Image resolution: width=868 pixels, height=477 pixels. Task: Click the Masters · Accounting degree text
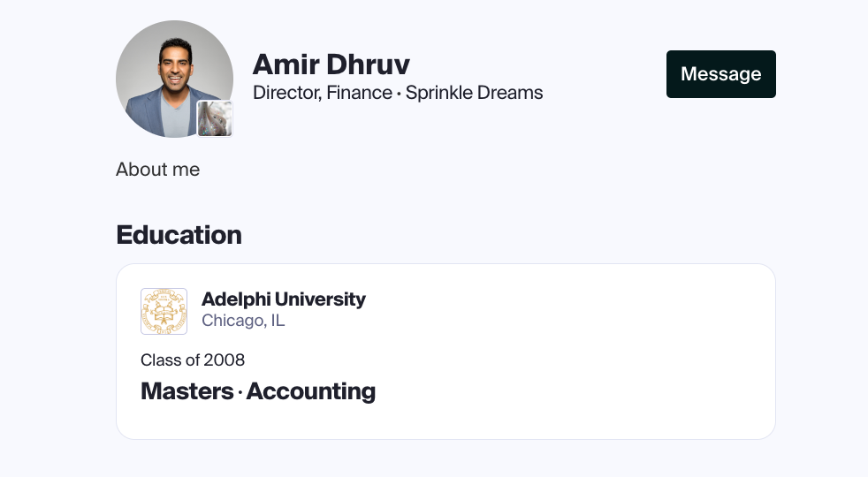(x=258, y=391)
